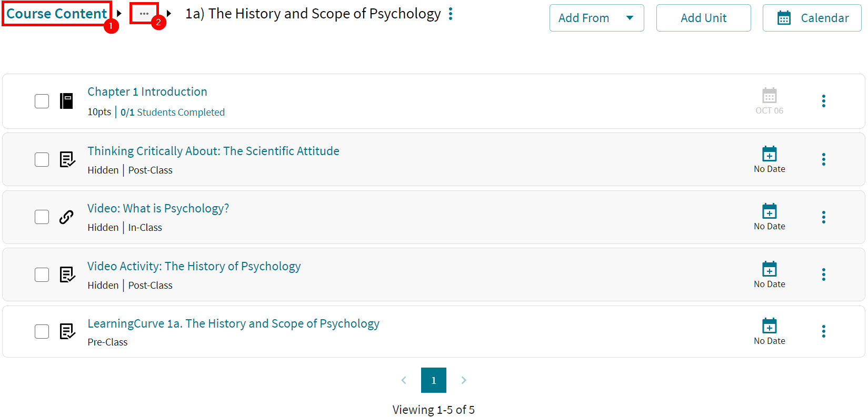Open the kebab menu beside the unit title
The width and height of the screenshot is (868, 417).
451,14
